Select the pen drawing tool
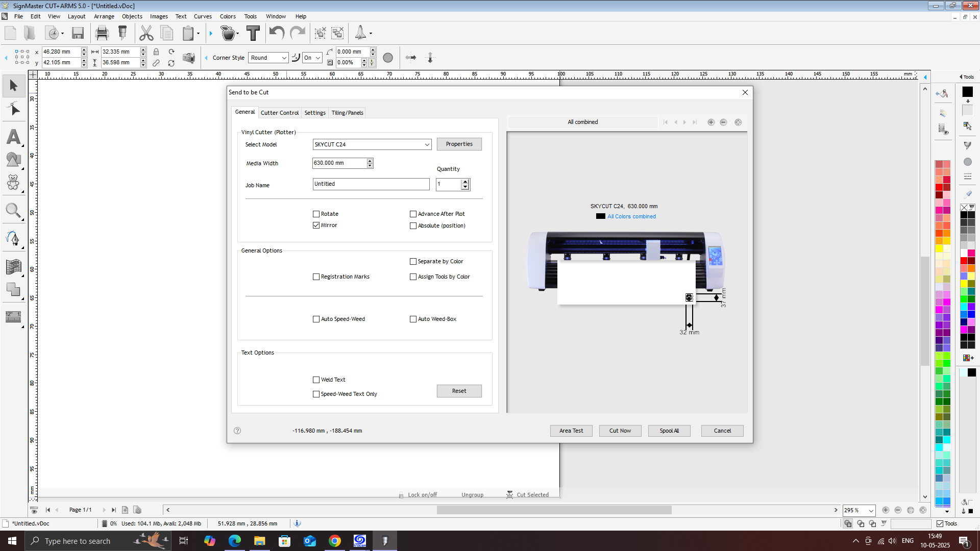The height and width of the screenshot is (551, 980). point(14,238)
